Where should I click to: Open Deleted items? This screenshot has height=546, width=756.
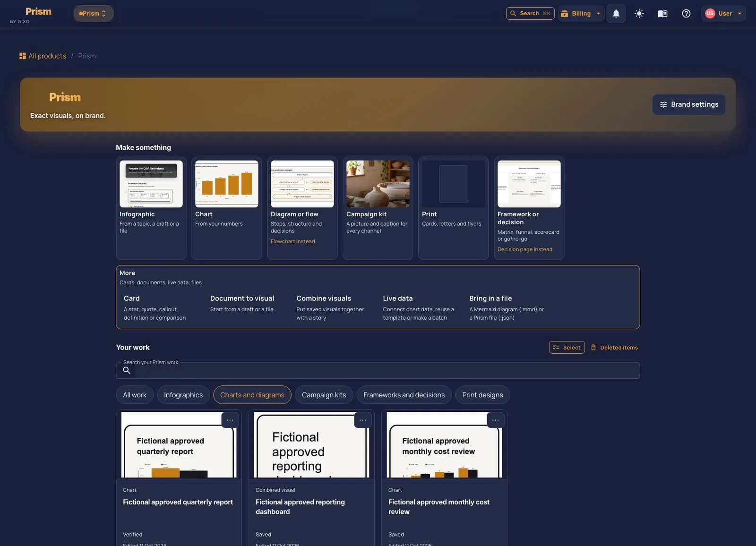click(x=614, y=347)
